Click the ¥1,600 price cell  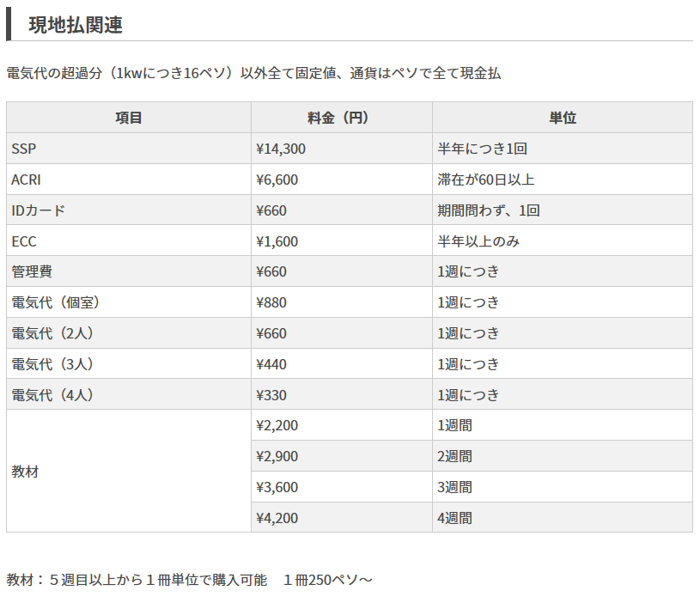(x=277, y=241)
